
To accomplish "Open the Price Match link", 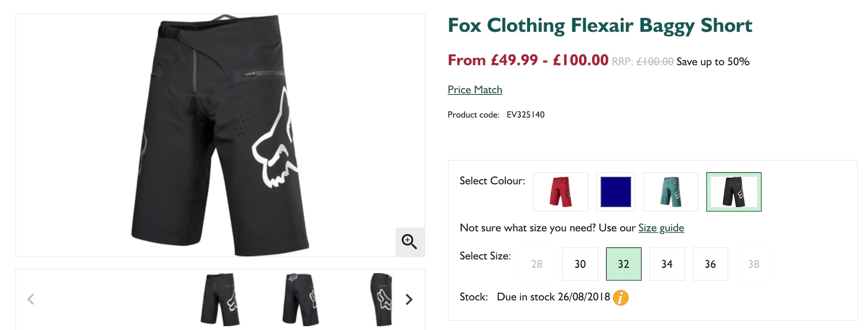I will tap(475, 90).
